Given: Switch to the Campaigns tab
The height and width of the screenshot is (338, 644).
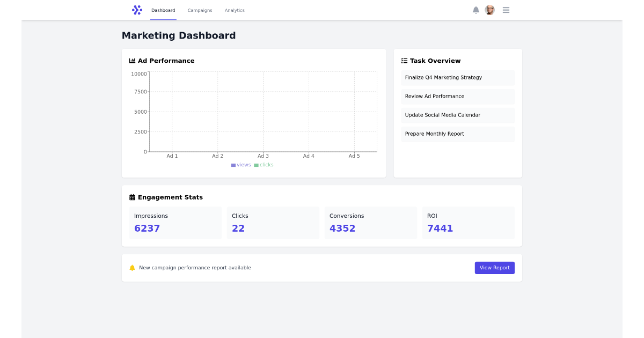Looking at the screenshot, I should click(200, 10).
